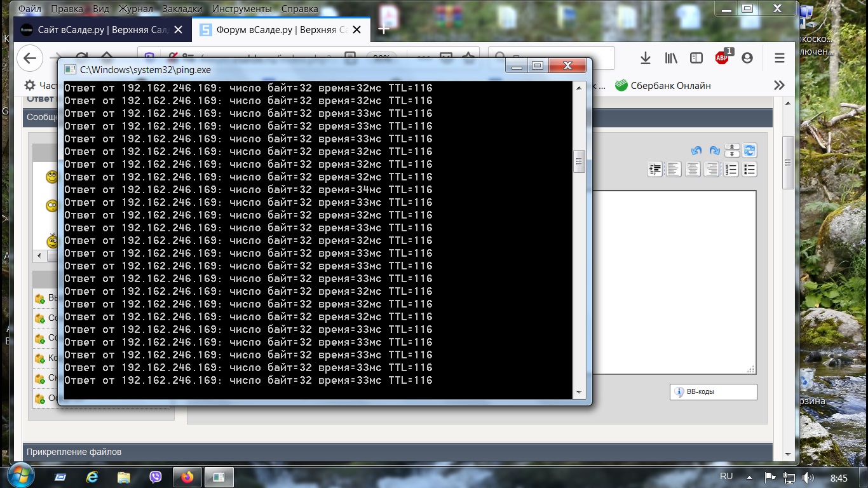868x488 pixels.
Task: Show hidden system tray icons
Action: (x=750, y=477)
